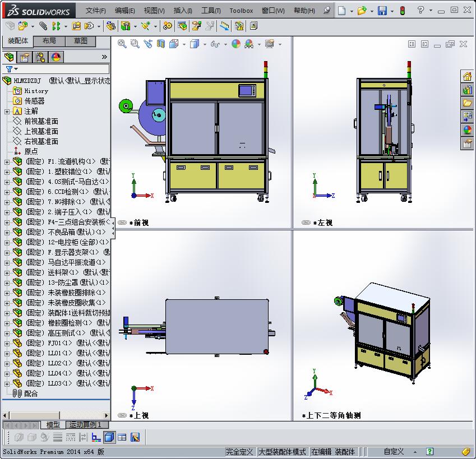Image resolution: width=476 pixels, height=459 pixels.
Task: Open the Toolbox menu
Action: tap(241, 11)
